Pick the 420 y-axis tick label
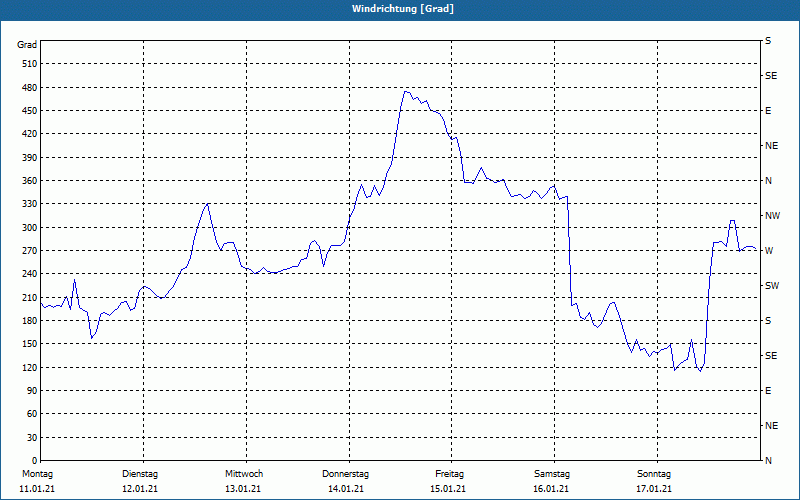The height and width of the screenshot is (500, 800). tap(30, 134)
